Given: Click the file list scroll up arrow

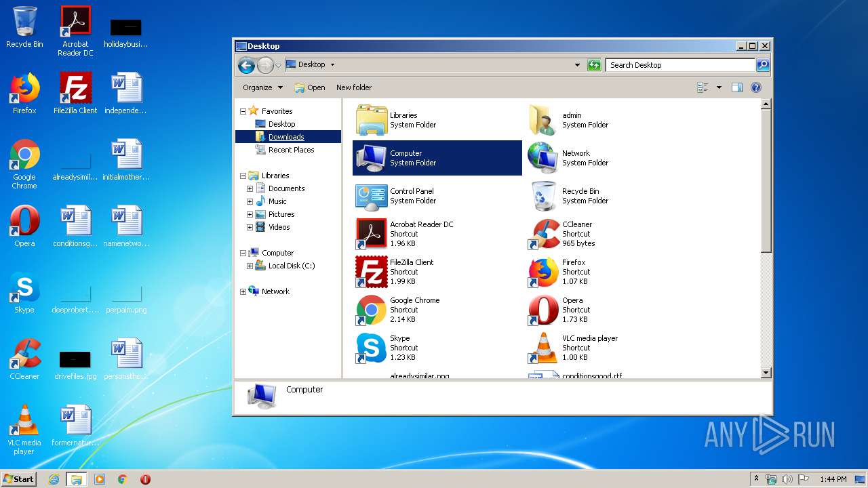Looking at the screenshot, I should point(766,104).
